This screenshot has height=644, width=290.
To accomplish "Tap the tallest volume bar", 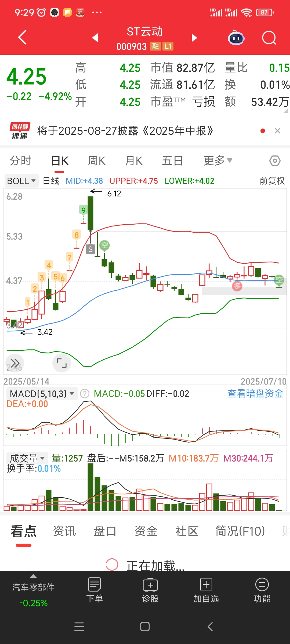I will tap(90, 487).
